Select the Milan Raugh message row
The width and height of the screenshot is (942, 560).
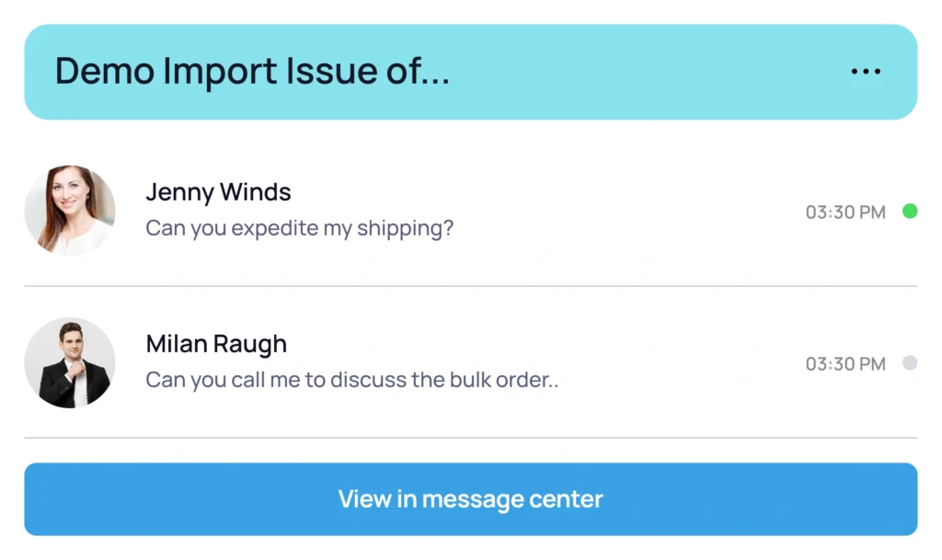(470, 362)
